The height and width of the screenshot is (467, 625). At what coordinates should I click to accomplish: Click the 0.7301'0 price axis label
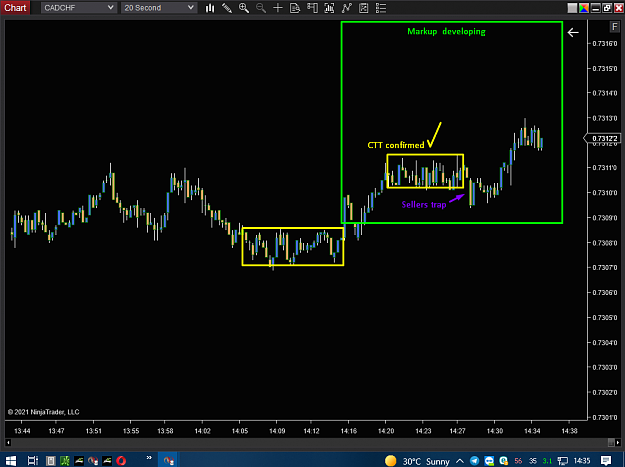click(605, 418)
